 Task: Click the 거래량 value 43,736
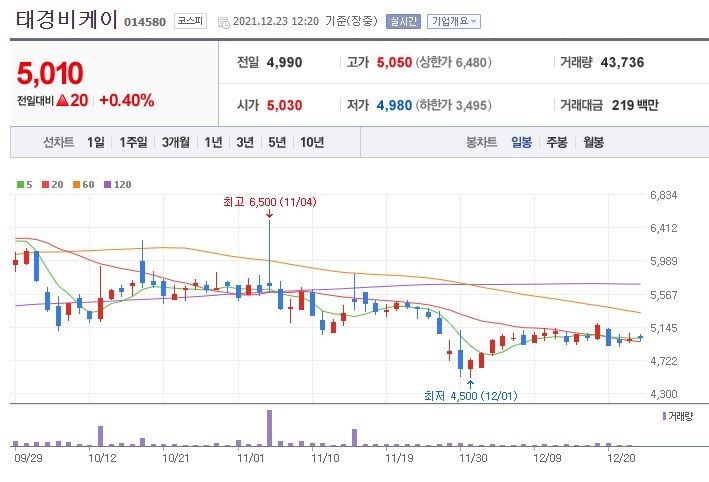pyautogui.click(x=622, y=62)
